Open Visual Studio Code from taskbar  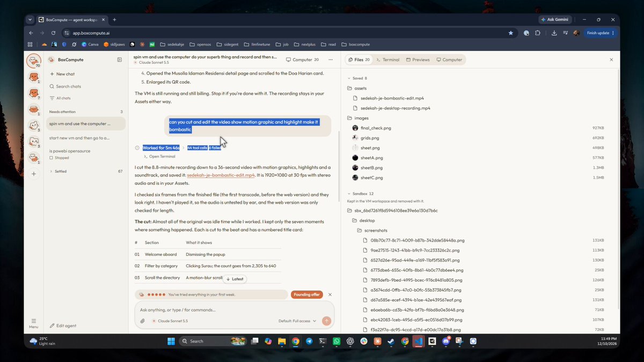(419, 341)
